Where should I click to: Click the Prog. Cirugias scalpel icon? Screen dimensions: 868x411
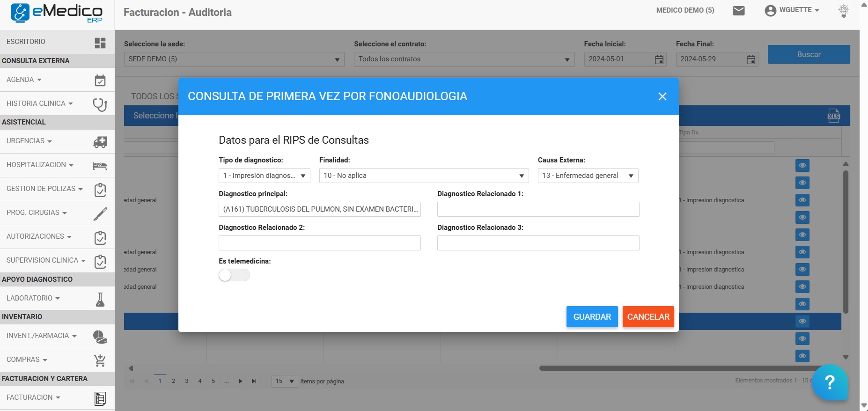pyautogui.click(x=100, y=213)
